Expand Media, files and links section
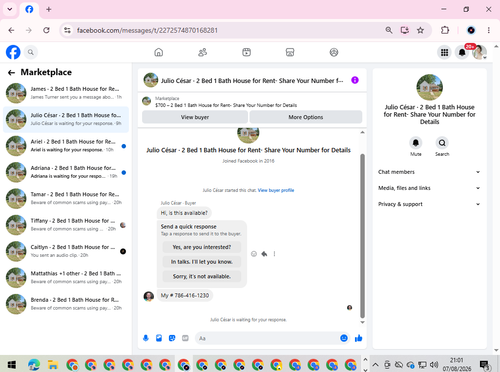 click(429, 188)
